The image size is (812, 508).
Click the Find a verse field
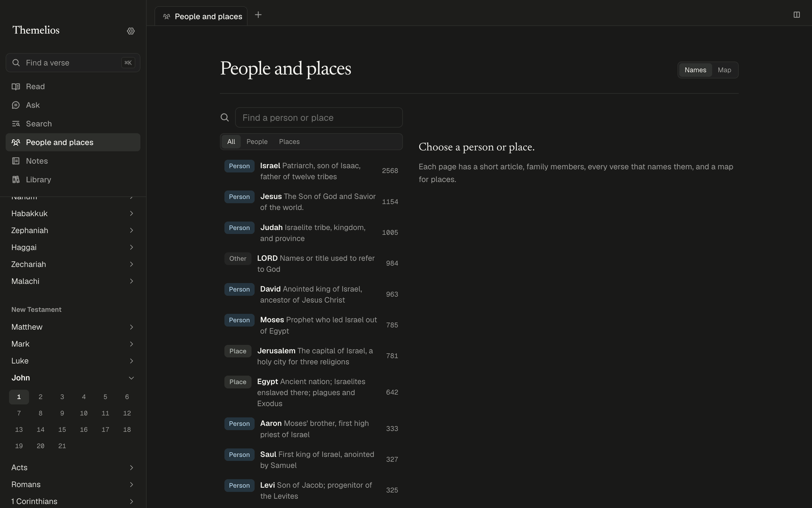pos(73,62)
